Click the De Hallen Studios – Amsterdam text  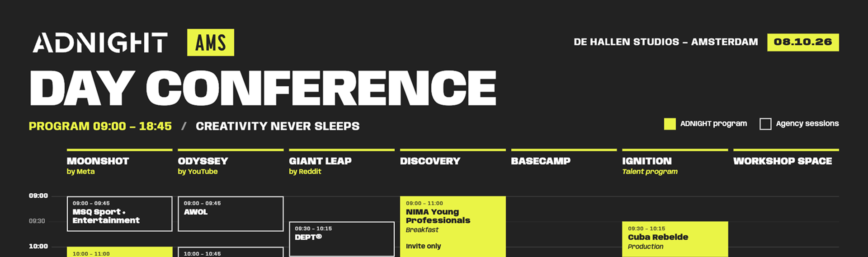(665, 42)
